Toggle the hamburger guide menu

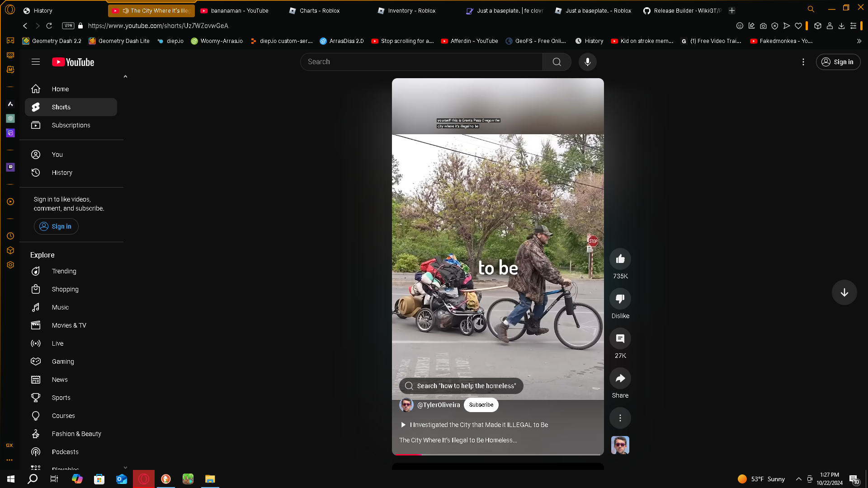36,62
